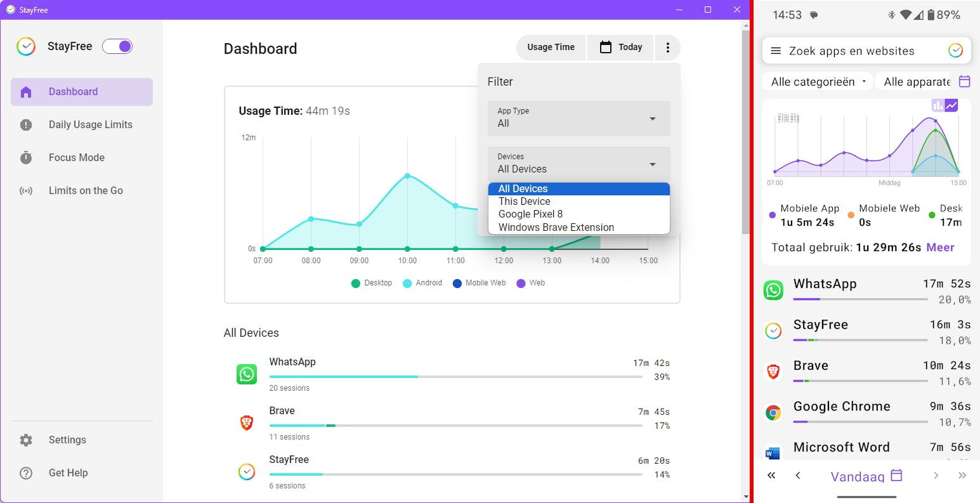Click the dashboard vertical scrollbar

tap(745, 131)
